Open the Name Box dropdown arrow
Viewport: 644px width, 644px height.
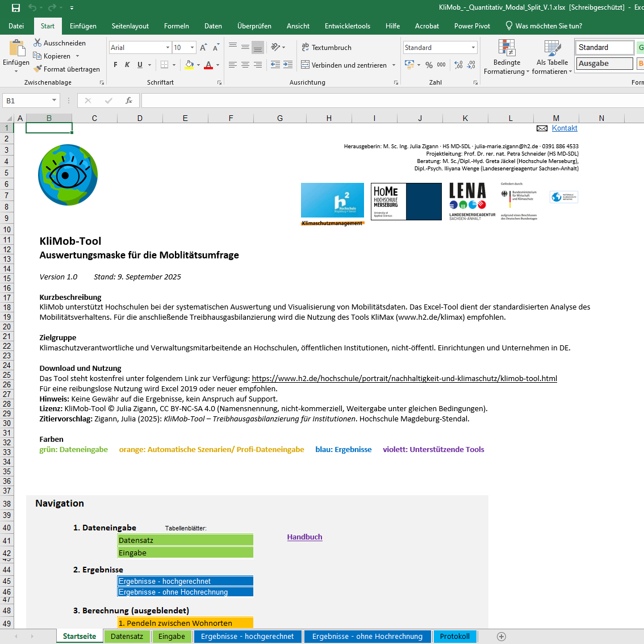click(54, 101)
